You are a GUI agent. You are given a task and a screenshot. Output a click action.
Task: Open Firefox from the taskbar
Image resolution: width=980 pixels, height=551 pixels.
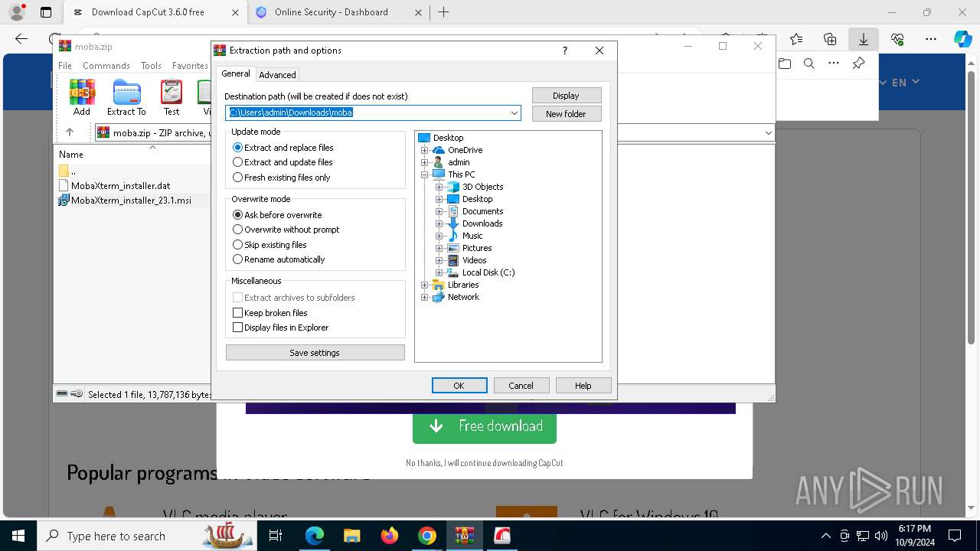390,536
